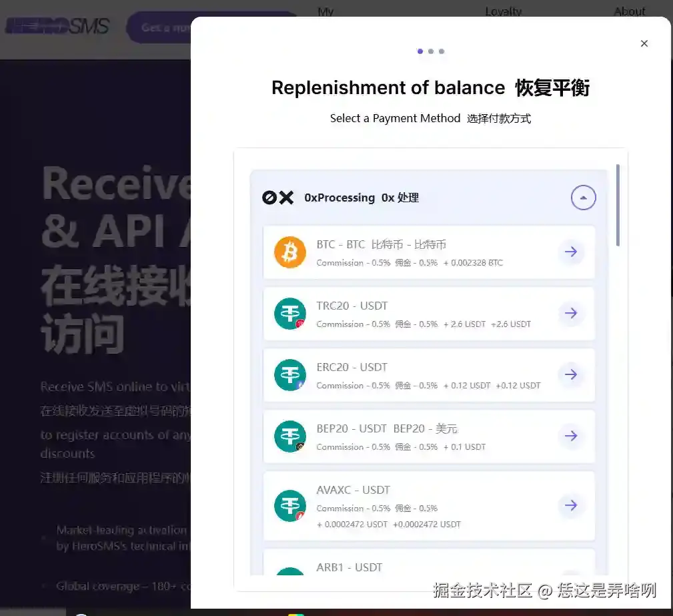Click the Get a number button behind dialog
Viewport: 673px width, 616px height.
tap(159, 27)
